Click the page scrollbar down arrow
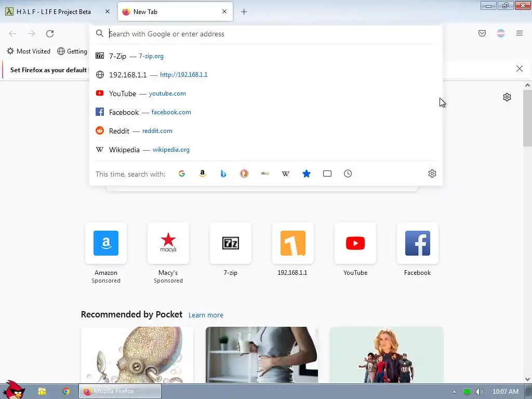The width and height of the screenshot is (532, 399). 527,379
